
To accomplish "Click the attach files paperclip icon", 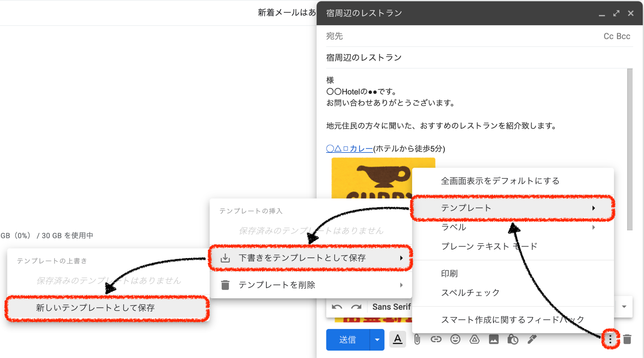I will pyautogui.click(x=417, y=339).
